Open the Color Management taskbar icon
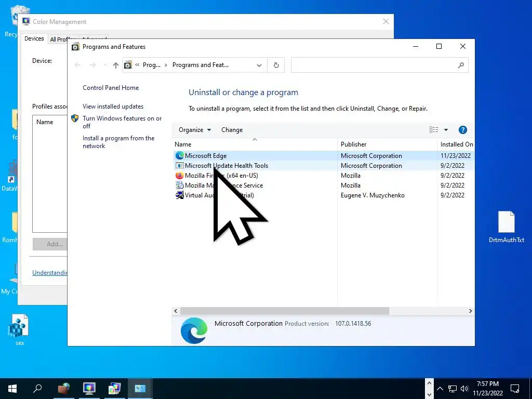 [x=89, y=389]
